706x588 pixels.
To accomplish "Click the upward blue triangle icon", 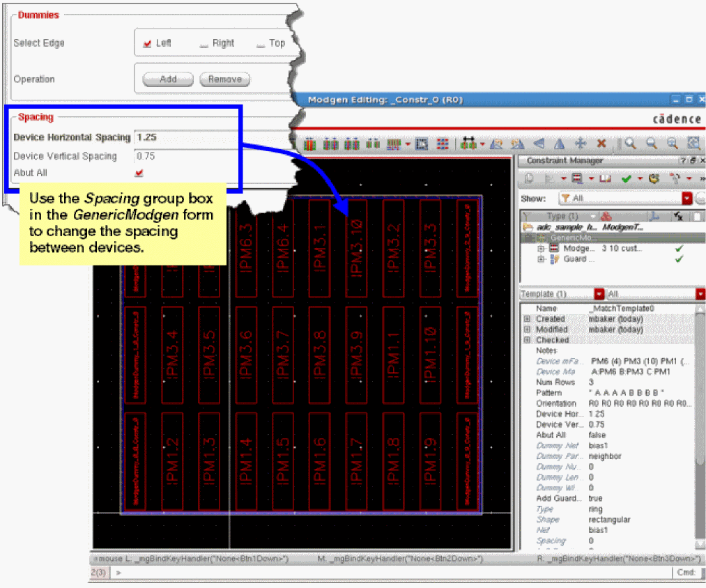I will [x=559, y=144].
